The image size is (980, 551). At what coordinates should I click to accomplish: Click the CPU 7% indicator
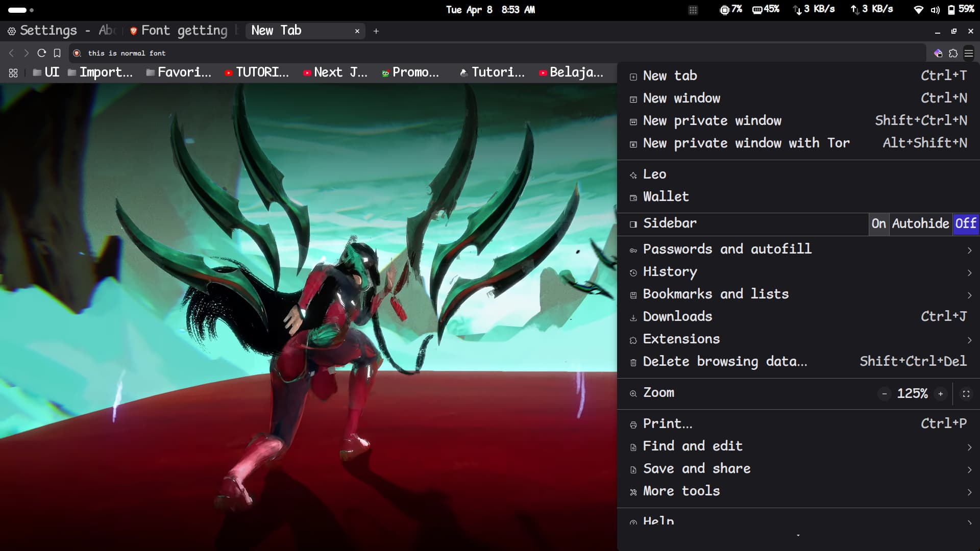point(731,9)
